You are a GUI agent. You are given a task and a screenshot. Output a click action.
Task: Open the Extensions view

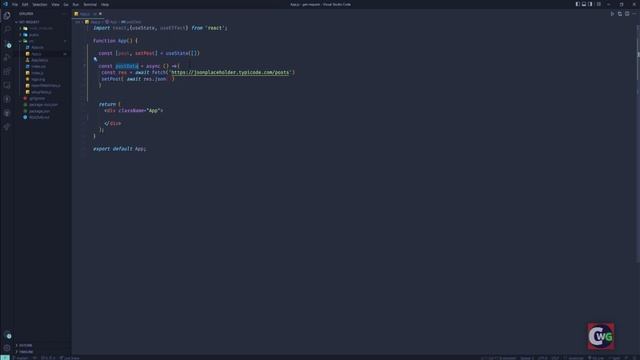(x=7, y=71)
